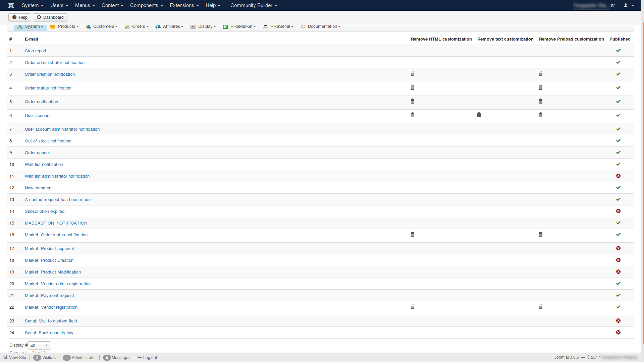644x362 pixels.
Task: Open the MASSACTION_NOTIFICATION email link
Action: pos(56,223)
